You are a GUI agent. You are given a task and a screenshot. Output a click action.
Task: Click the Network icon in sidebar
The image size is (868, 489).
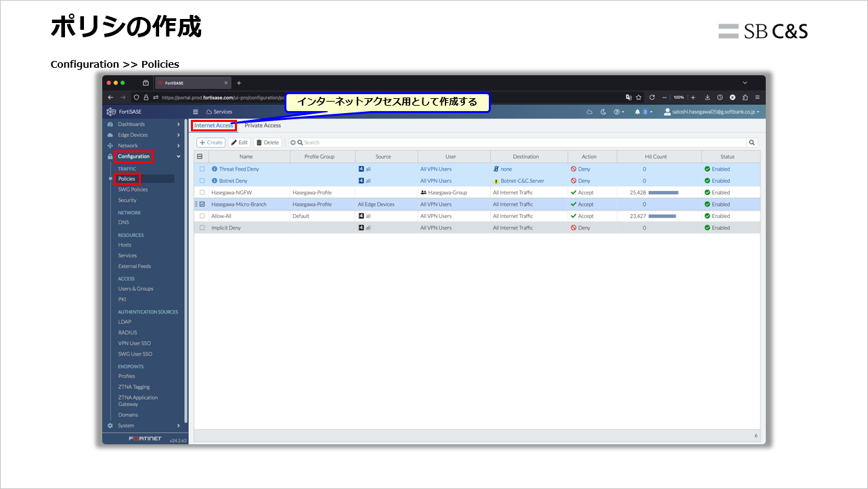point(110,146)
